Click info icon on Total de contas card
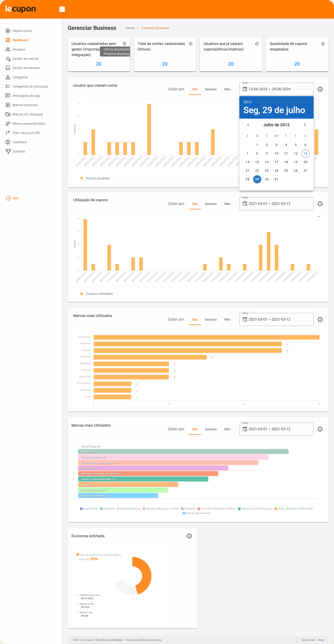This screenshot has height=644, width=334. 191,44
